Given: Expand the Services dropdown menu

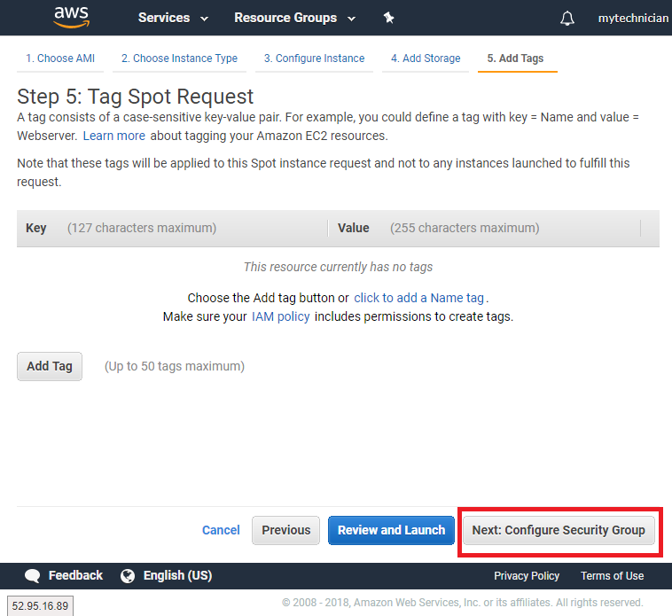Looking at the screenshot, I should pyautogui.click(x=173, y=18).
